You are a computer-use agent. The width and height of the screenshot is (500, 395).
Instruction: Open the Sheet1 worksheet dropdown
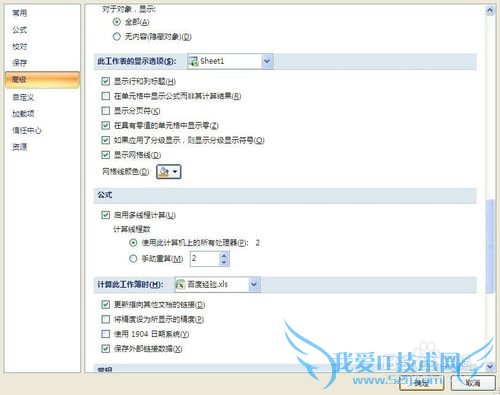point(267,61)
